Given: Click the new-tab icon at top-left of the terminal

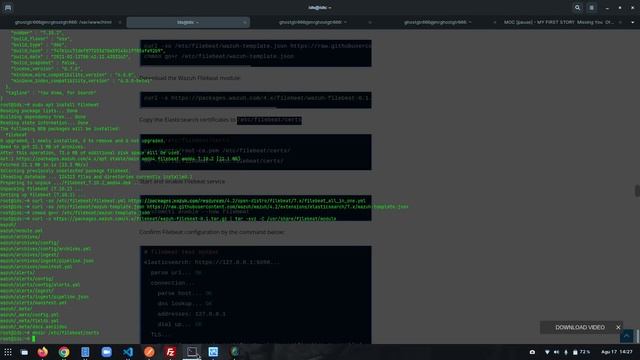Looking at the screenshot, I should [8, 7].
